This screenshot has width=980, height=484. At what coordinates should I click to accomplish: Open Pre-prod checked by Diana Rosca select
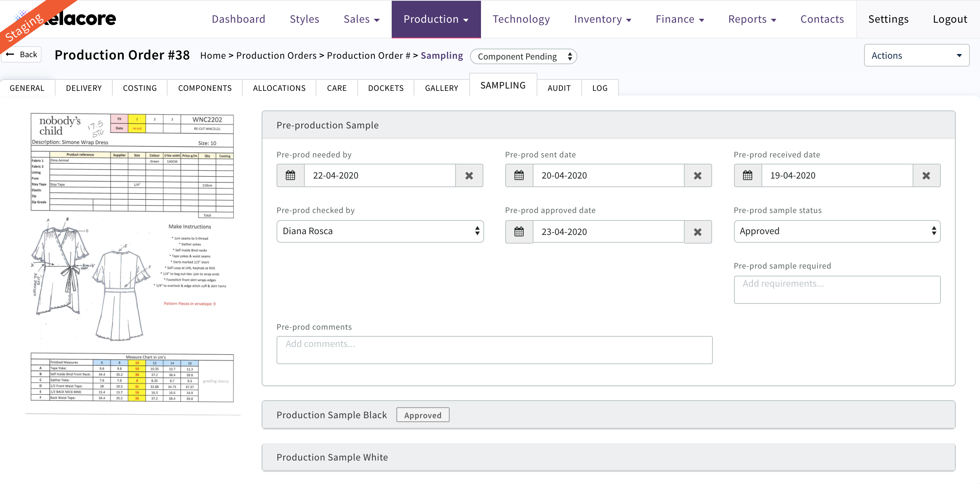[380, 231]
